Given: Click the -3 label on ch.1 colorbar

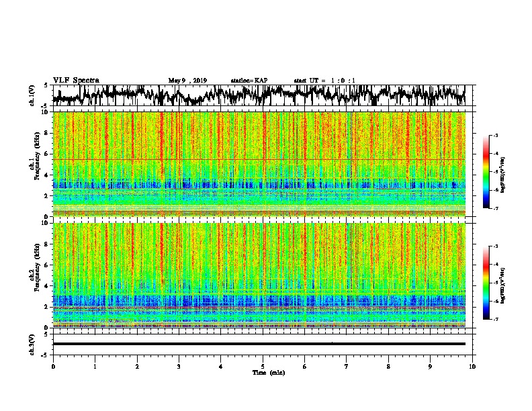Looking at the screenshot, I should tap(496, 135).
